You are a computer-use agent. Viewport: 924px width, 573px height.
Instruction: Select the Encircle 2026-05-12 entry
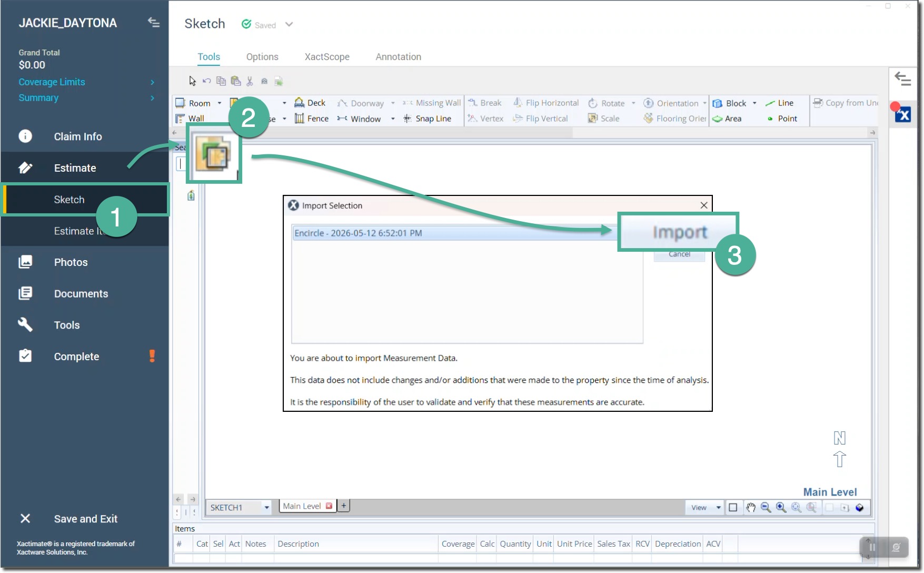click(454, 233)
